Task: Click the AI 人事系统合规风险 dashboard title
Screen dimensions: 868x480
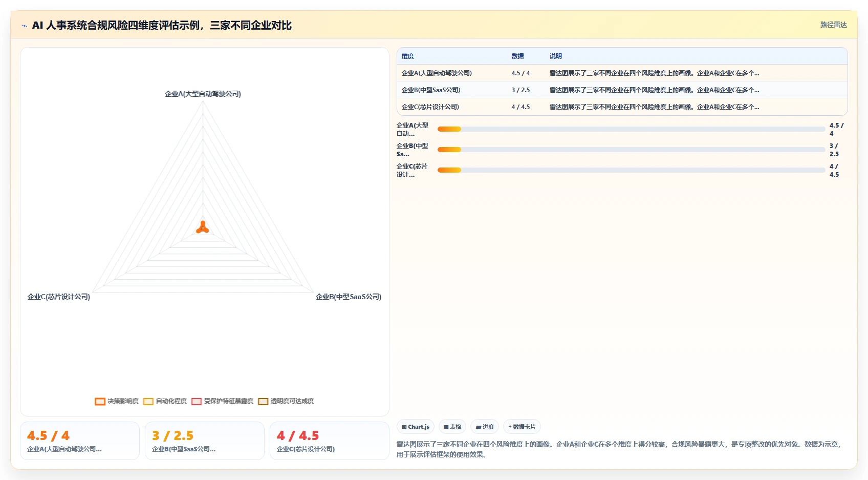Action: 162,25
